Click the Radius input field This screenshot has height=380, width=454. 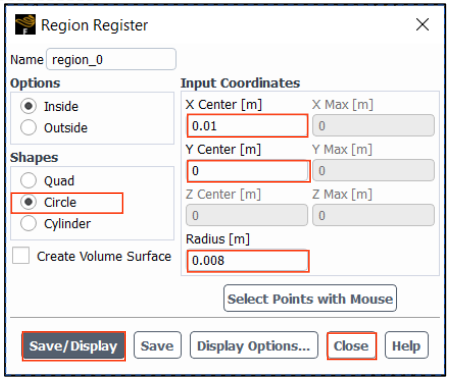tap(248, 261)
